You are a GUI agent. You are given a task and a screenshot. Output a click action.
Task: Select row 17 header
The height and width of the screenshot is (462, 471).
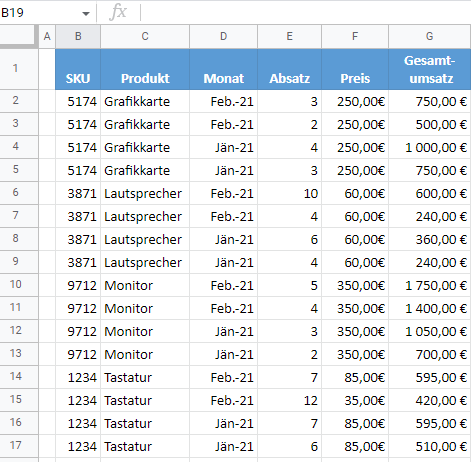point(19,446)
